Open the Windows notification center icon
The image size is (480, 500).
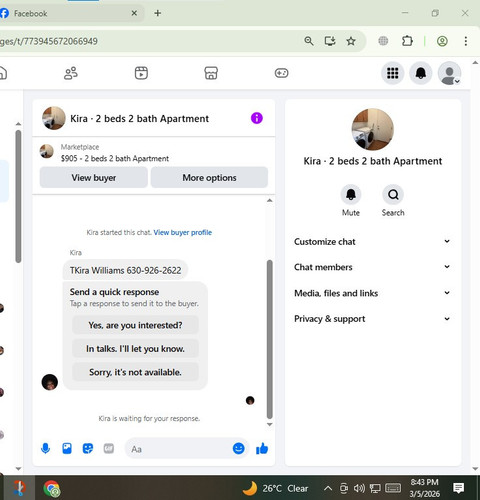coord(459,488)
